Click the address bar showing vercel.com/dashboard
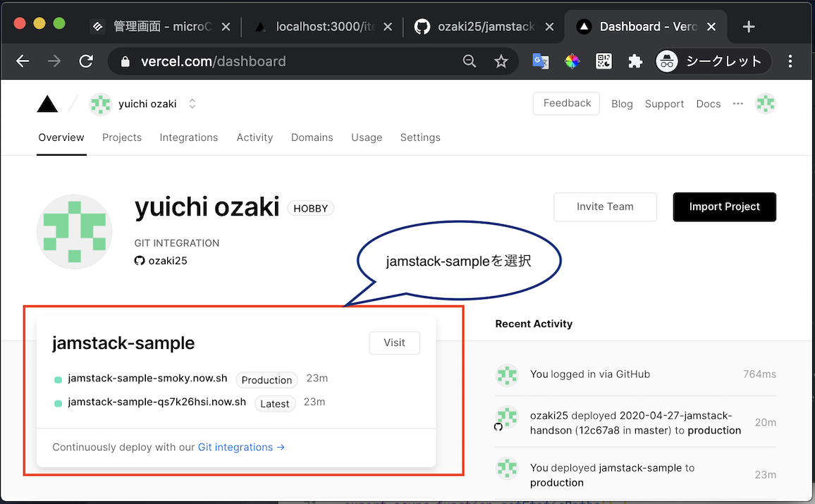This screenshot has width=815, height=504. pos(313,61)
